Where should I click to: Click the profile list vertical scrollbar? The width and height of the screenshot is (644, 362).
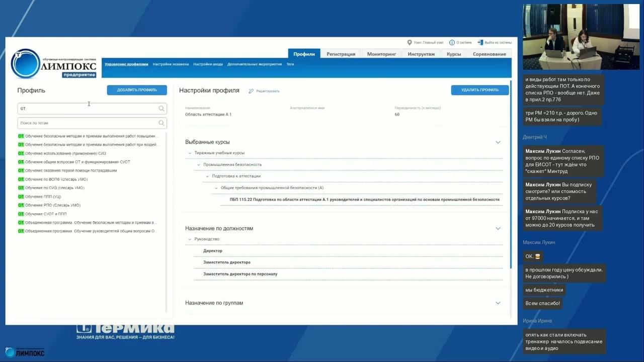coord(167,221)
